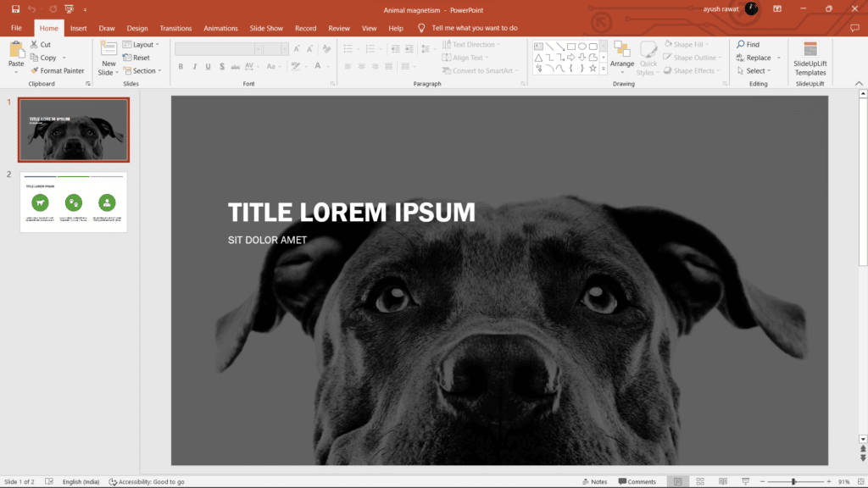Open the Layout dropdown
This screenshot has height=488, width=868.
[x=142, y=44]
